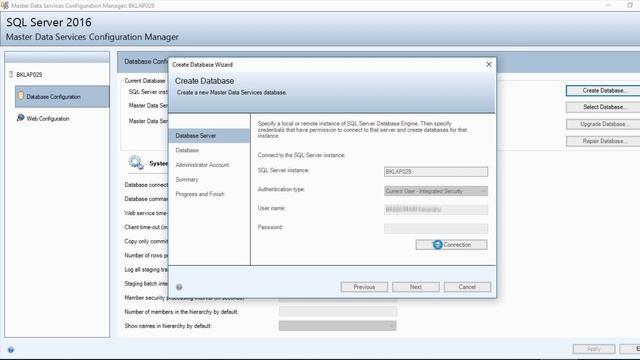
Task: Click the help icon in wizard footer
Action: (x=179, y=287)
